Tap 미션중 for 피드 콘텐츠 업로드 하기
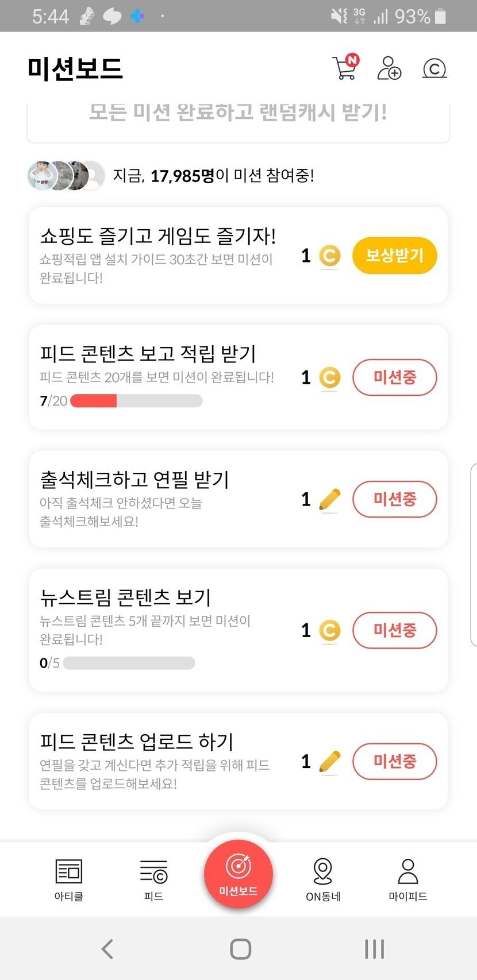 (x=394, y=761)
